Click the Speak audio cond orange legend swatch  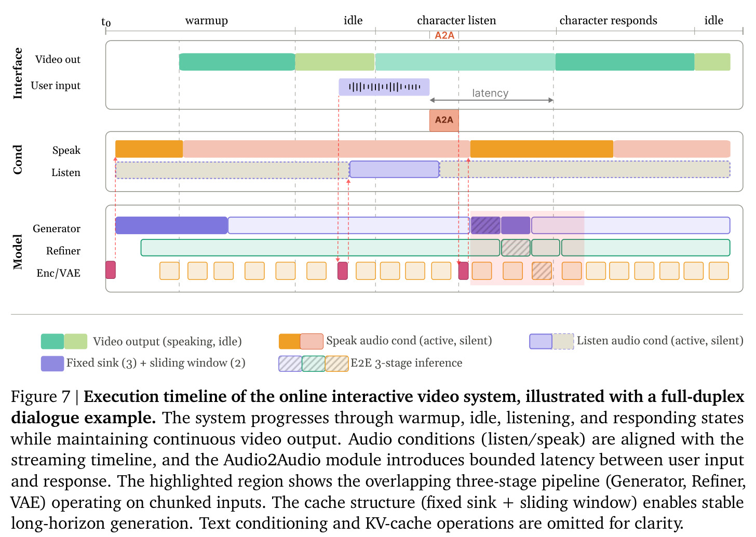pos(290,341)
